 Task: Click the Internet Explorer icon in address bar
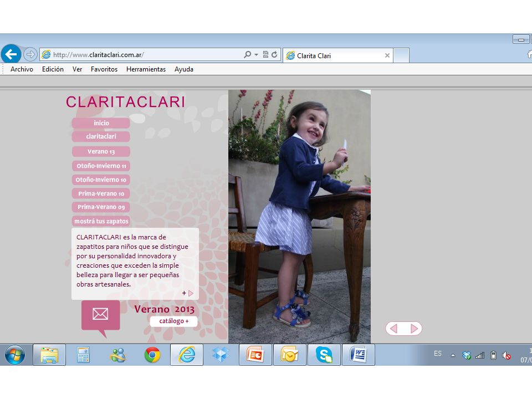tap(46, 54)
